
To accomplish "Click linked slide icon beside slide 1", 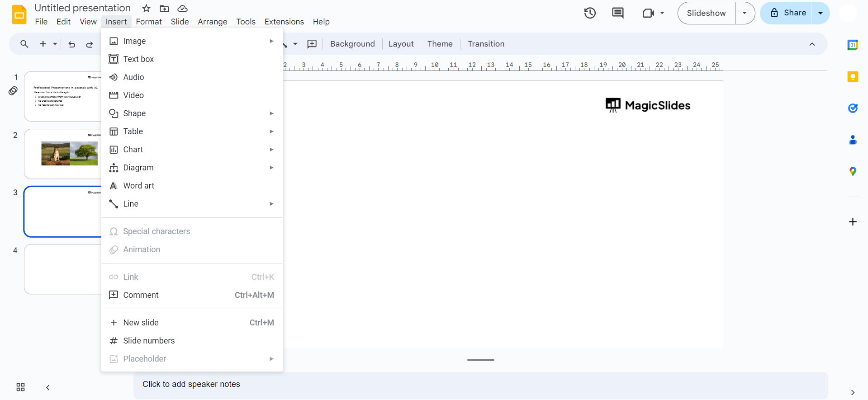I will (13, 91).
